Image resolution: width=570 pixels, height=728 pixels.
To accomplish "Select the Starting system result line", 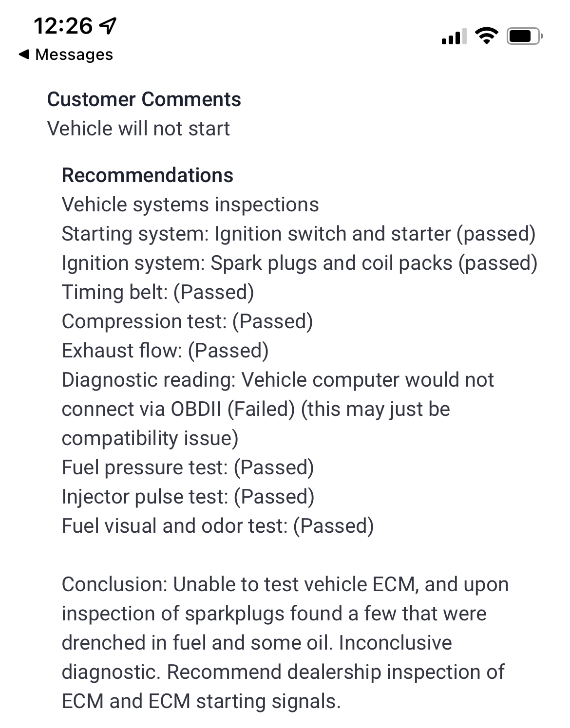I will pos(298,234).
